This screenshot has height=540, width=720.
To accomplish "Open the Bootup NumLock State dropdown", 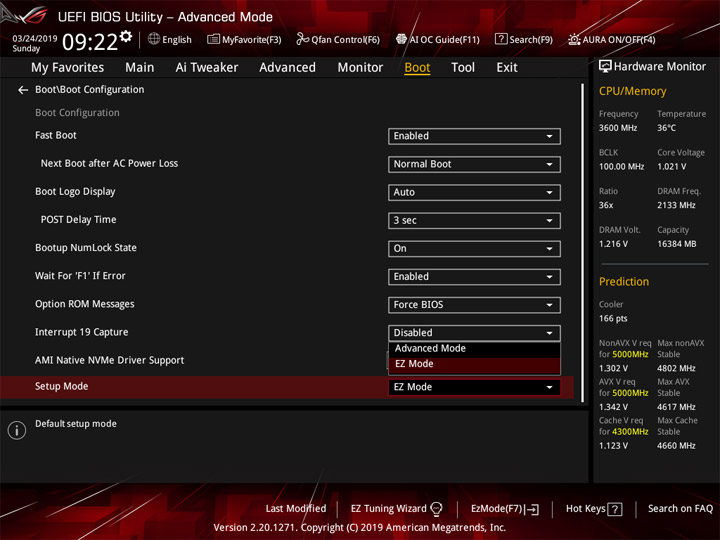I will pos(474,249).
